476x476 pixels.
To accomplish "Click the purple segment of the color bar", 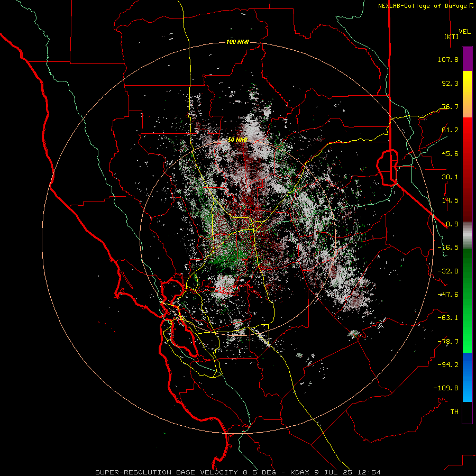I will point(467,59).
